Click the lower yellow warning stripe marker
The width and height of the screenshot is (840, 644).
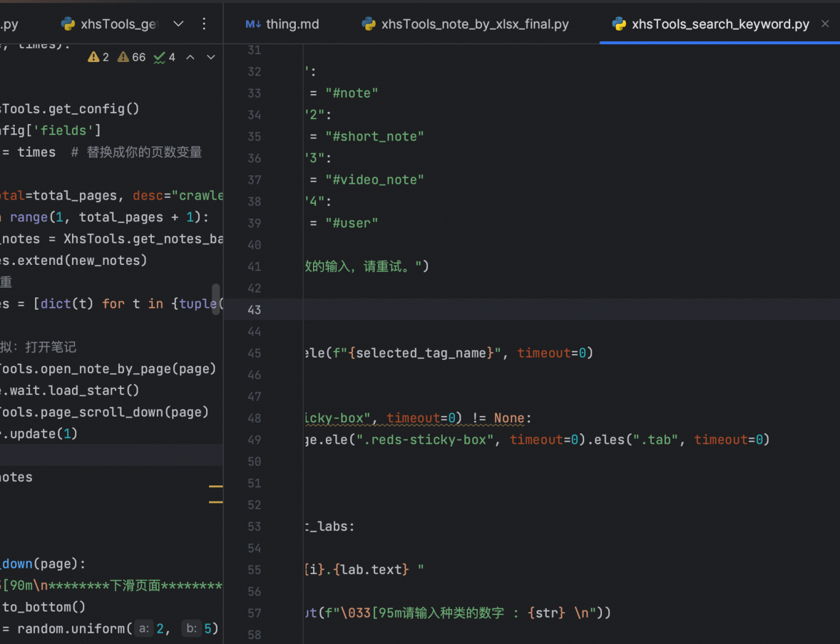[216, 503]
